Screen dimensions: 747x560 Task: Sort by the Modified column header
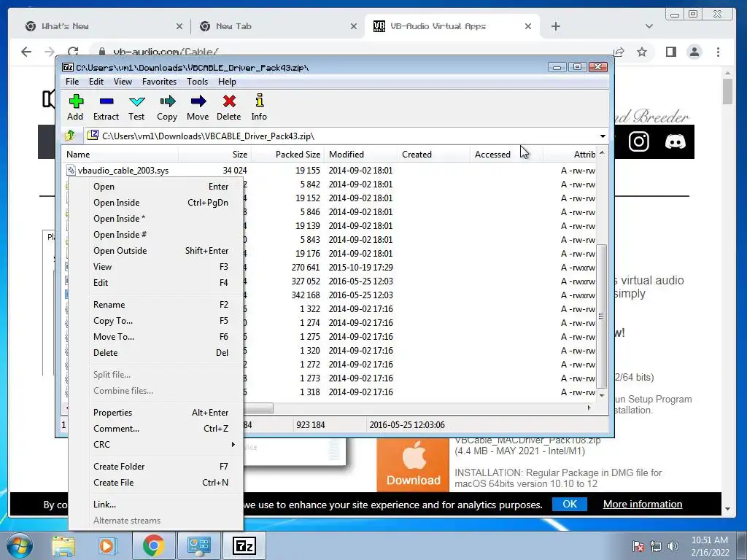(x=360, y=155)
